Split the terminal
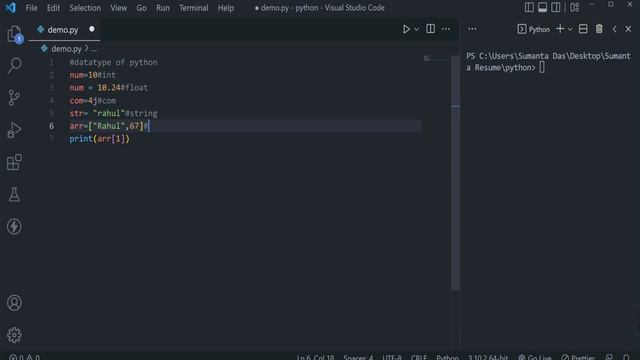The image size is (640, 360). tap(583, 29)
